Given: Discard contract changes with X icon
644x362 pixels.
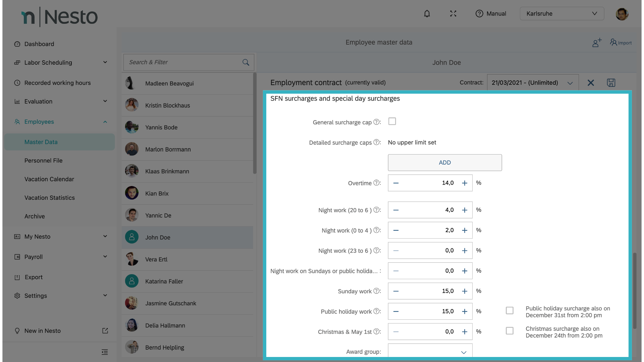Looking at the screenshot, I should coord(590,83).
